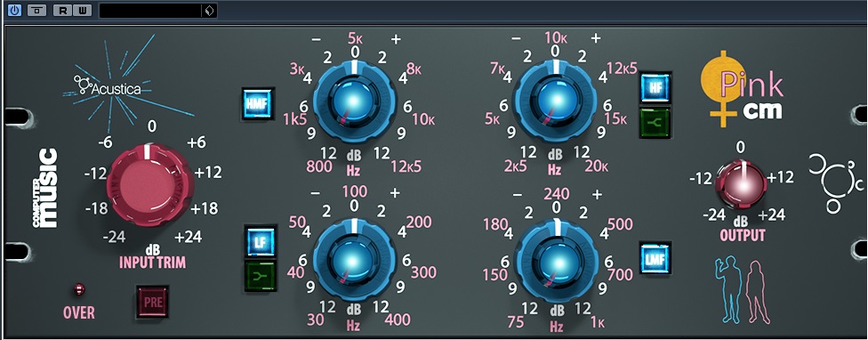Toggle the HF band button

point(655,88)
